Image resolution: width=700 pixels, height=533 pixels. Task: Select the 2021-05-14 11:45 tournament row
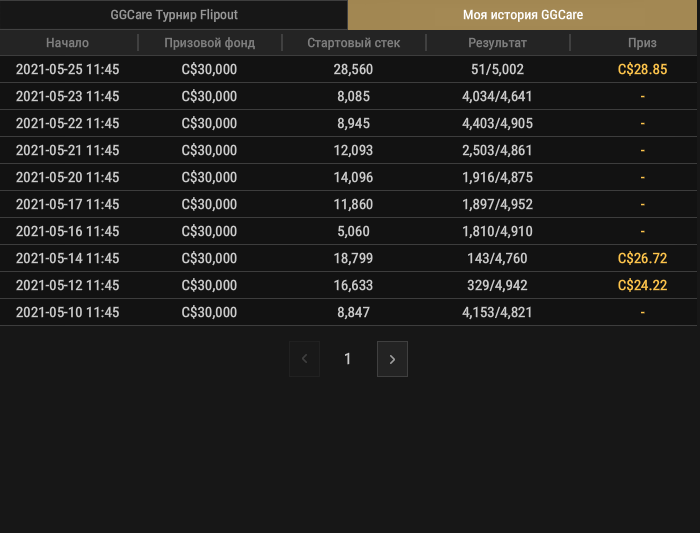coord(348,258)
